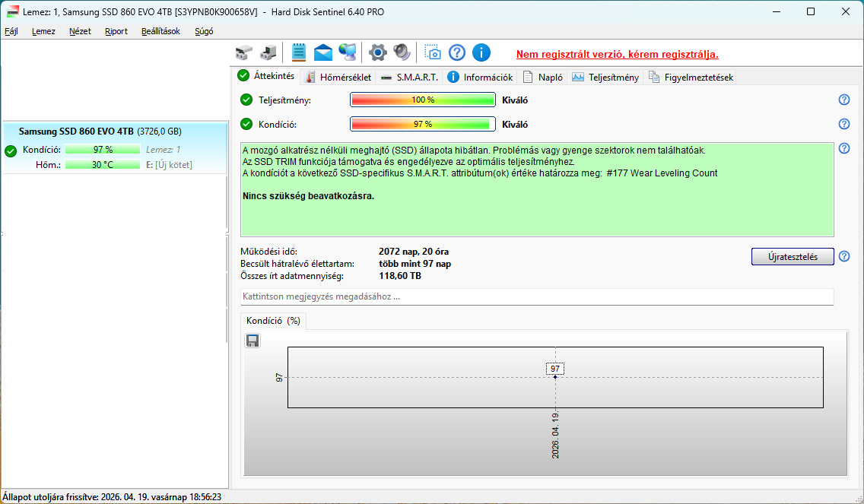864x504 pixels.
Task: Click the 30 °C temperature bar
Action: (x=103, y=165)
